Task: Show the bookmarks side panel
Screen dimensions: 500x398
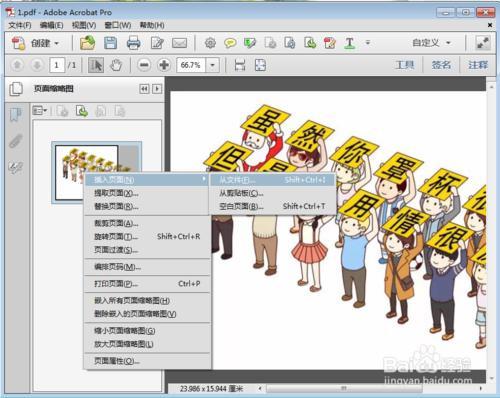Action: point(15,115)
